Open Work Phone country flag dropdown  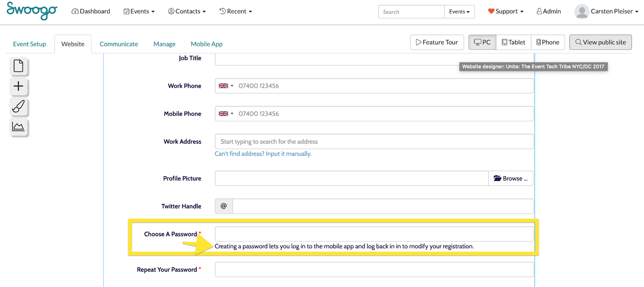tap(226, 86)
